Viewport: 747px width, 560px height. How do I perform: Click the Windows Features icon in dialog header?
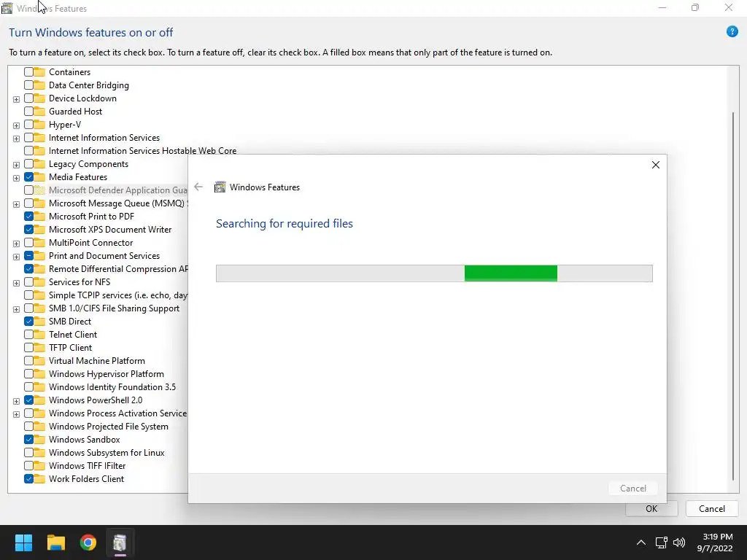coord(220,187)
